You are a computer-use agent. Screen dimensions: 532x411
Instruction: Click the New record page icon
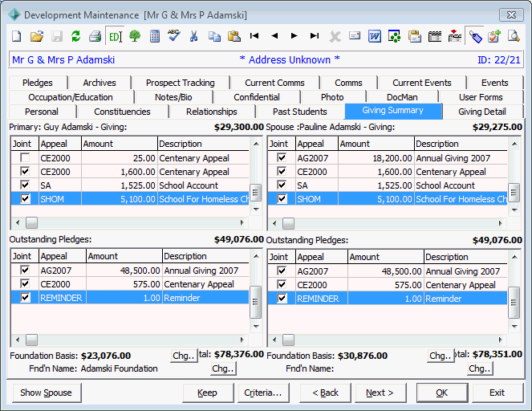pyautogui.click(x=17, y=36)
